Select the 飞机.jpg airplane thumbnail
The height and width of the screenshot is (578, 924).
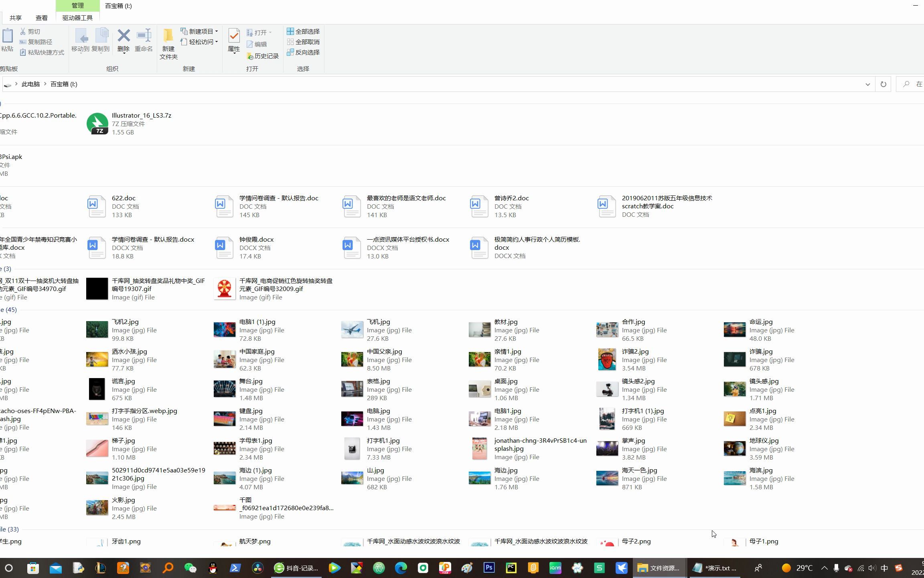(x=352, y=330)
